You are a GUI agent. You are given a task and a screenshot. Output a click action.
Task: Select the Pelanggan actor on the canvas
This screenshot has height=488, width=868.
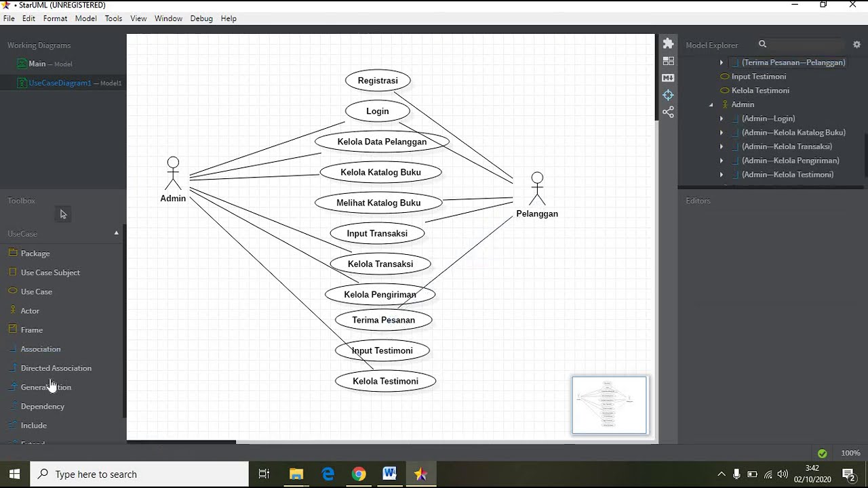click(x=537, y=195)
